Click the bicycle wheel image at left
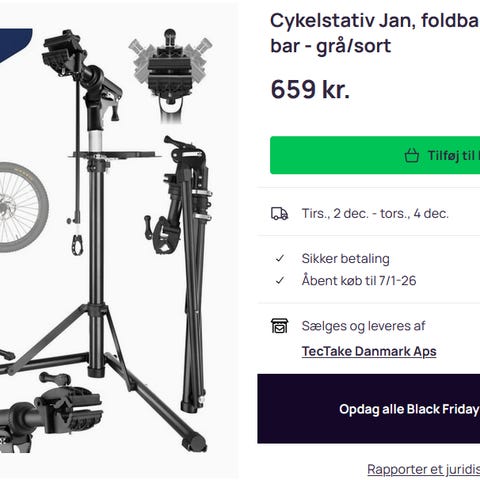This screenshot has height=480, width=480. coord(22,207)
